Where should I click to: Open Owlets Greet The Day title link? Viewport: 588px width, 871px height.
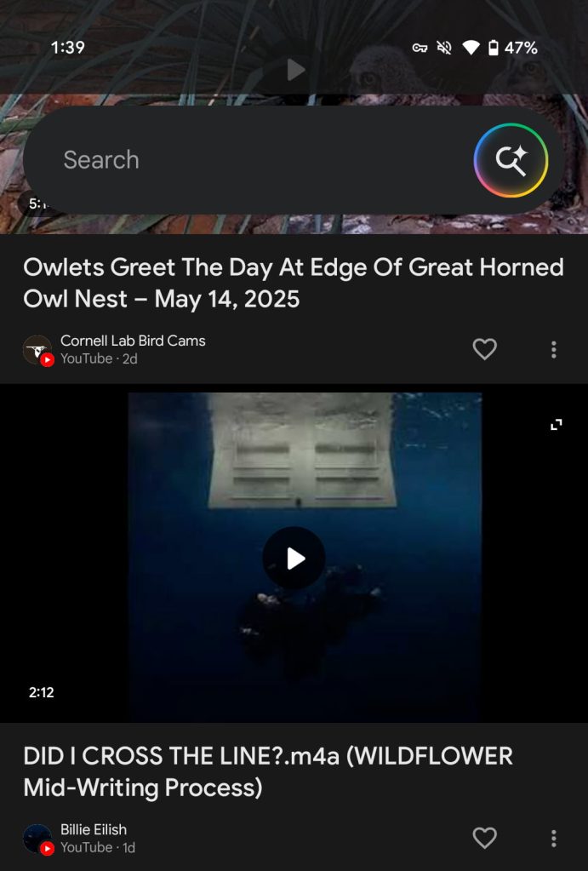(x=294, y=283)
